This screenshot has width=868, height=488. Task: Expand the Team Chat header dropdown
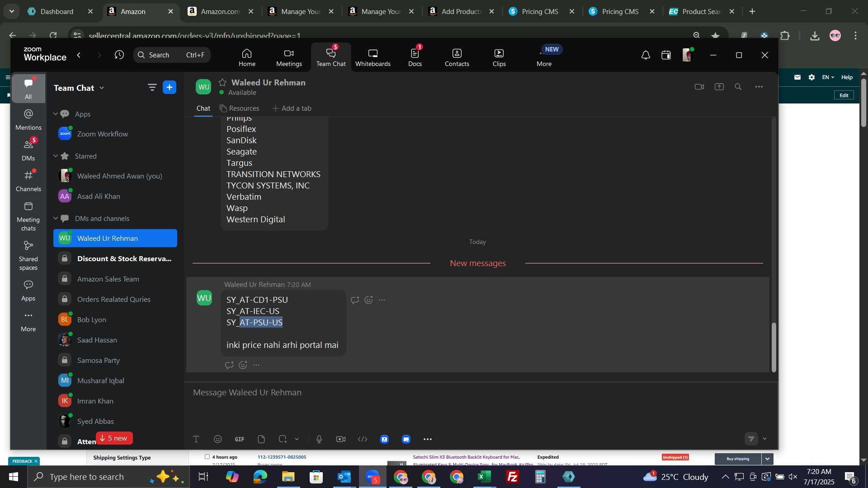tap(102, 88)
